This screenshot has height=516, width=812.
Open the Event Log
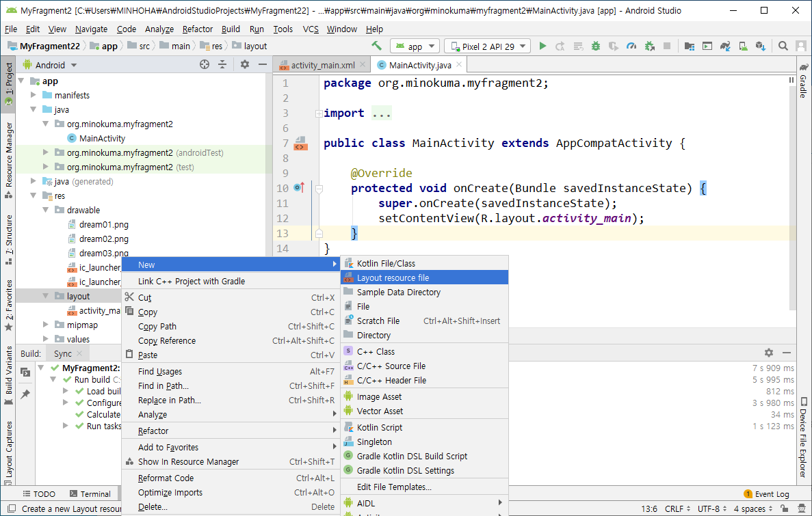[766, 493]
